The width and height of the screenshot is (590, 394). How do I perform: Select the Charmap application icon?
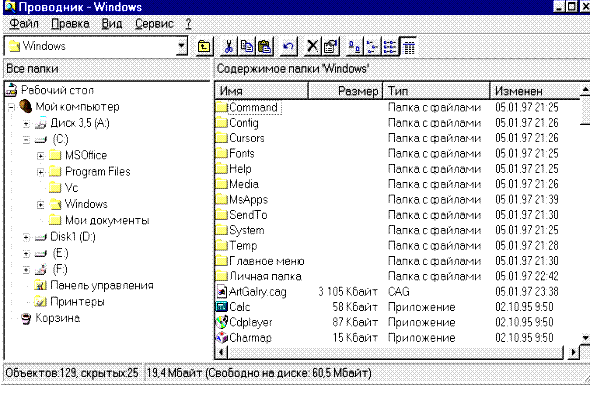(x=222, y=338)
